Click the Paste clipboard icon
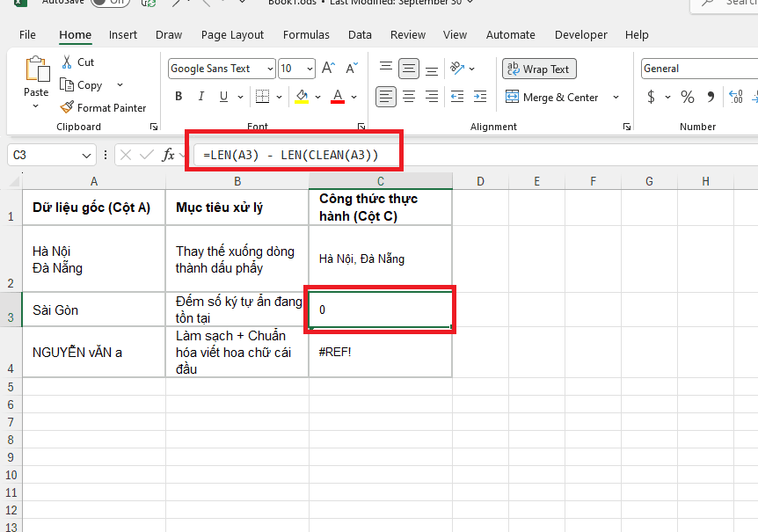758x532 pixels. point(37,69)
